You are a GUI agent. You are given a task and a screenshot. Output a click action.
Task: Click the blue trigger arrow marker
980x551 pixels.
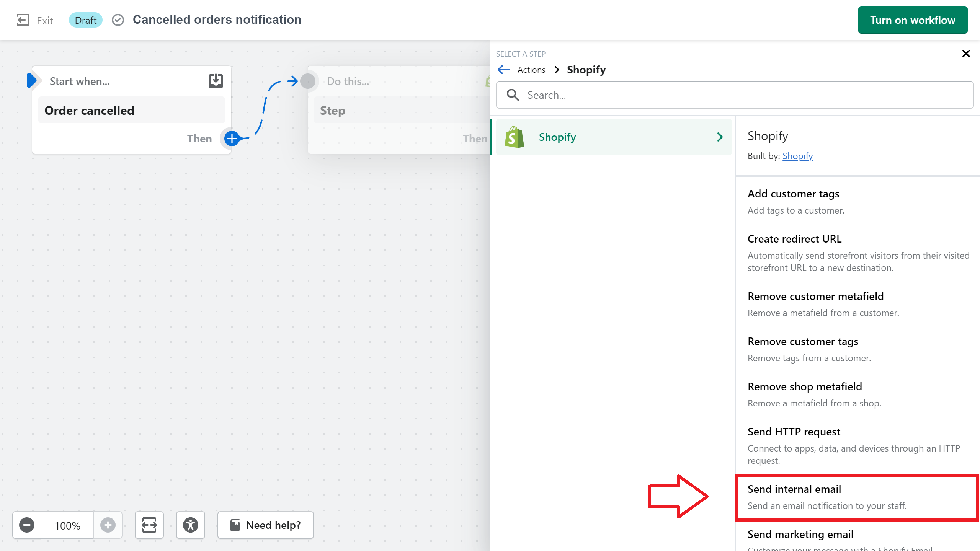point(32,81)
